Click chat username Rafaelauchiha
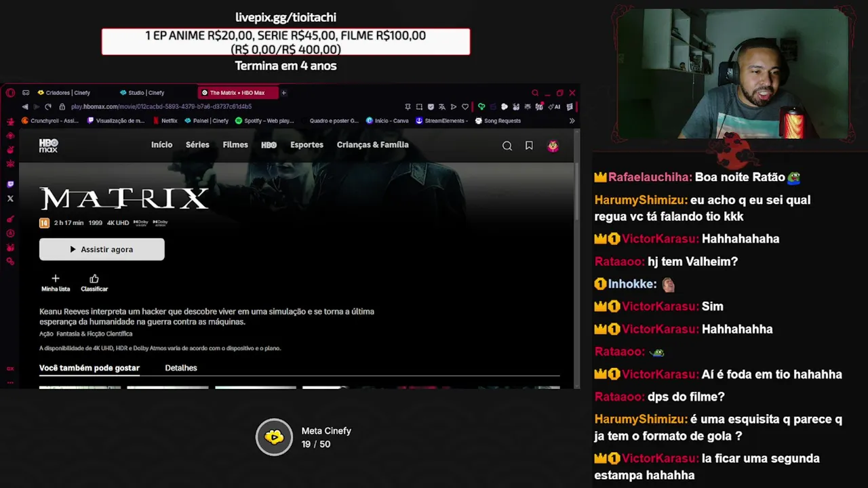 click(x=650, y=178)
